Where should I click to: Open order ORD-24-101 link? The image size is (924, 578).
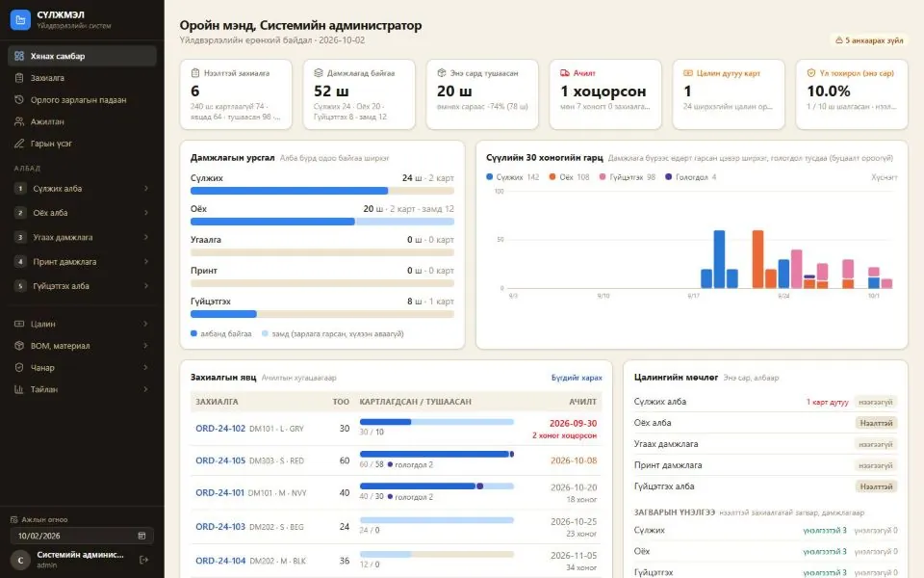pos(219,492)
